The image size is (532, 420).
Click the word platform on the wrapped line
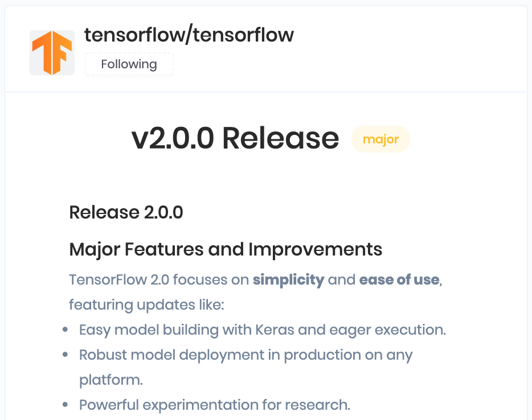click(111, 380)
